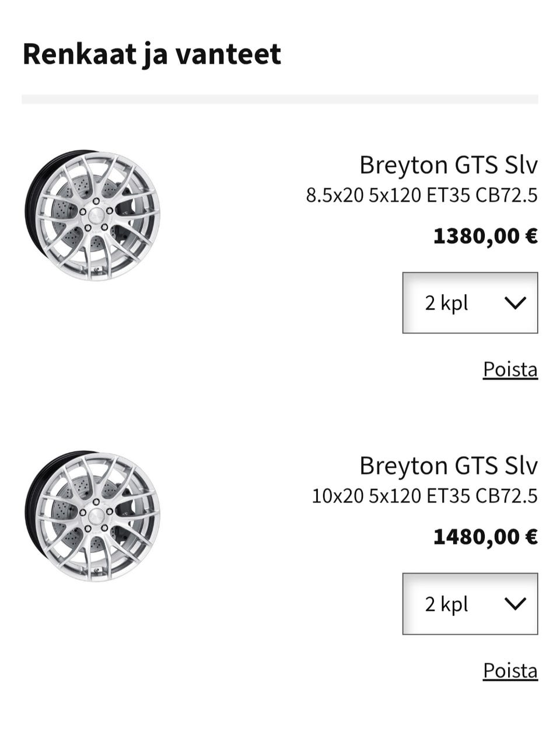This screenshot has height=752, width=560.
Task: Open the Breyton GTS Slv 8.5x20 product title
Action: pos(448,165)
